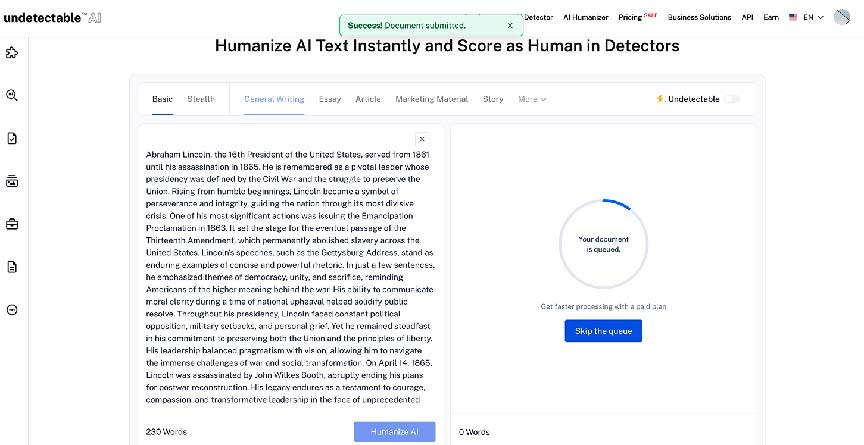
Task: Toggle the Undetectable switch
Action: pos(732,99)
